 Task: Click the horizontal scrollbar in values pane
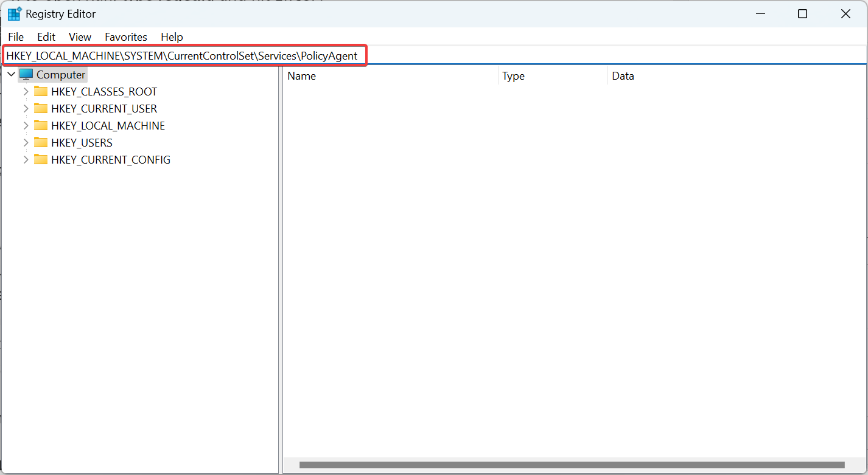click(572, 465)
